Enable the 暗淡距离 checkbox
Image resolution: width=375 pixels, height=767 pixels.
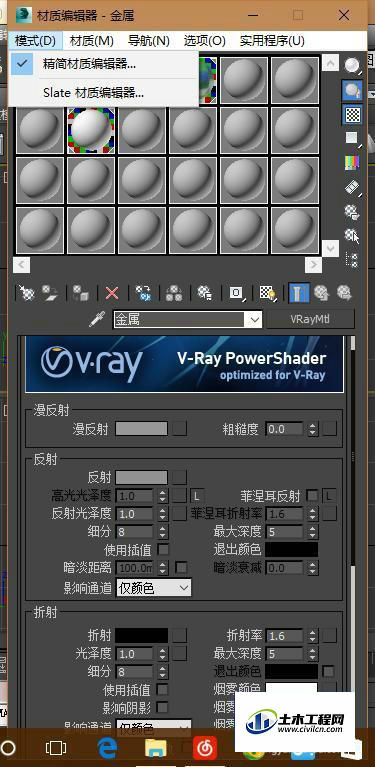pos(181,567)
